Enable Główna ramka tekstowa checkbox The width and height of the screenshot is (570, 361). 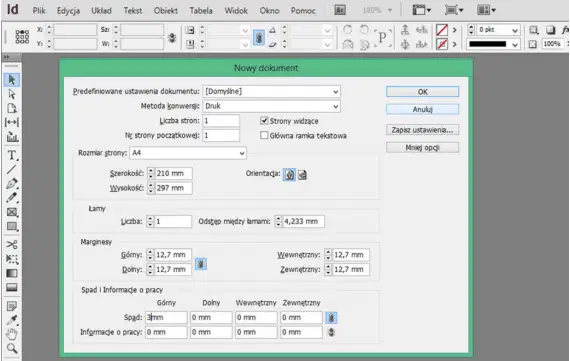[264, 135]
